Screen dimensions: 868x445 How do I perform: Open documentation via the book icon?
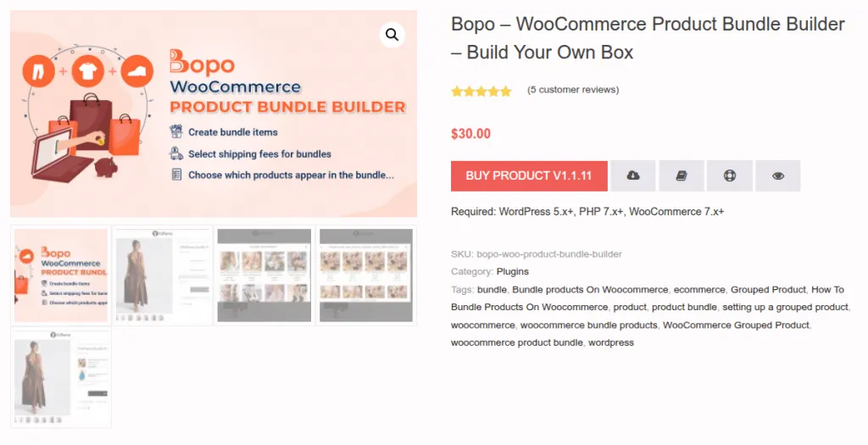[x=681, y=176]
